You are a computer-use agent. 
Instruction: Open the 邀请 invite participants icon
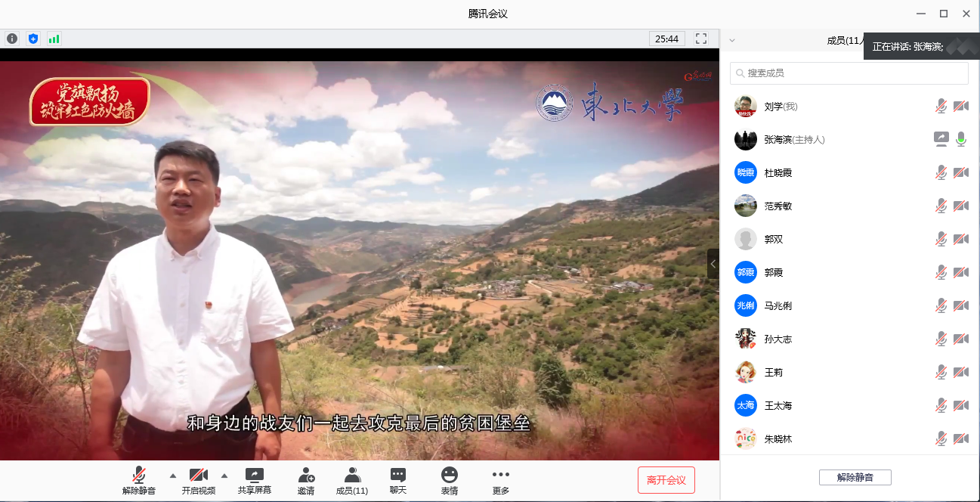(x=306, y=480)
